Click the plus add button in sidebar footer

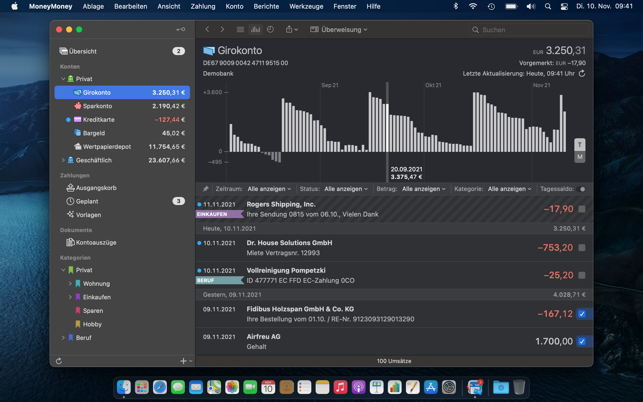pyautogui.click(x=183, y=361)
